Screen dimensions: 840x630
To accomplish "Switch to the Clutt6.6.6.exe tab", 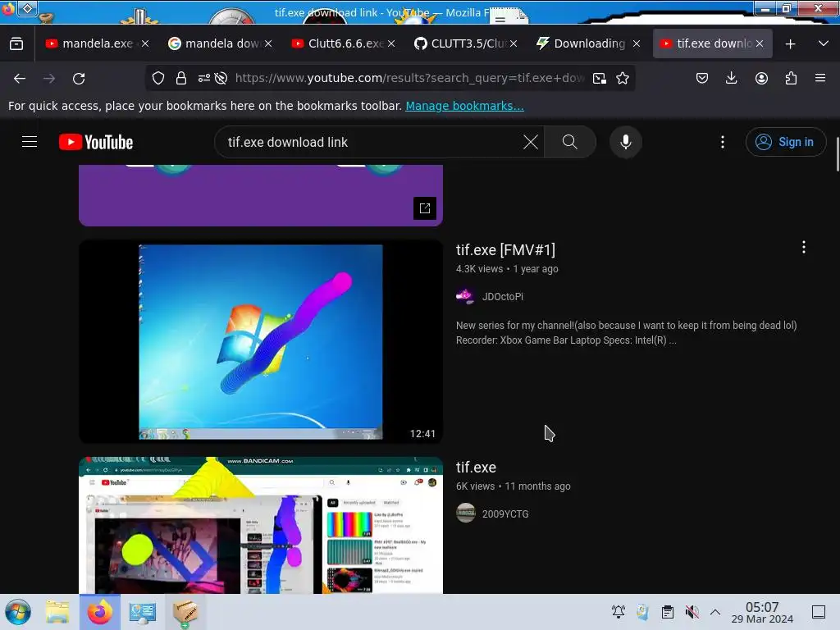I will (x=336, y=43).
